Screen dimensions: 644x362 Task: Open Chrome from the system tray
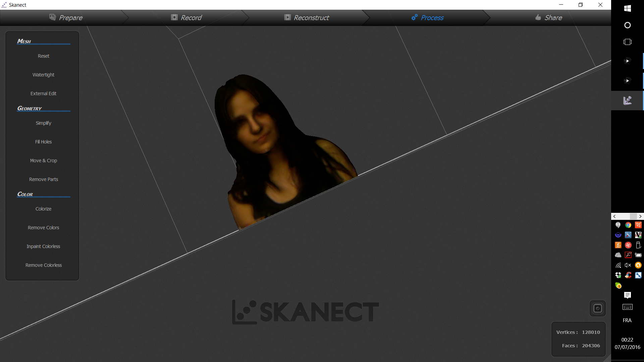tap(628, 225)
